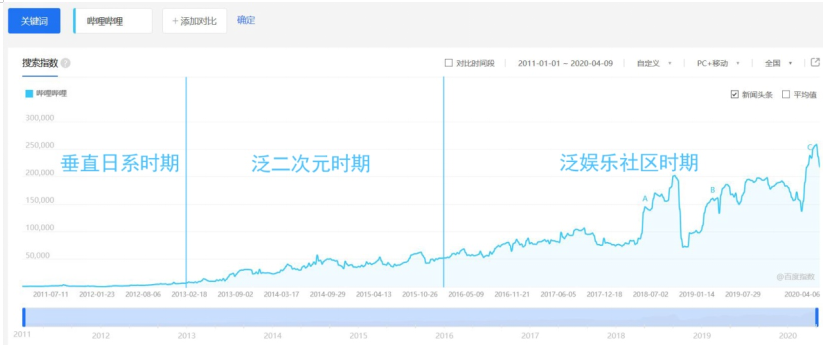823x362 pixels.
Task: Open the 2011-01-01 ~ 2020-04-09 date range picker
Action: tap(565, 63)
